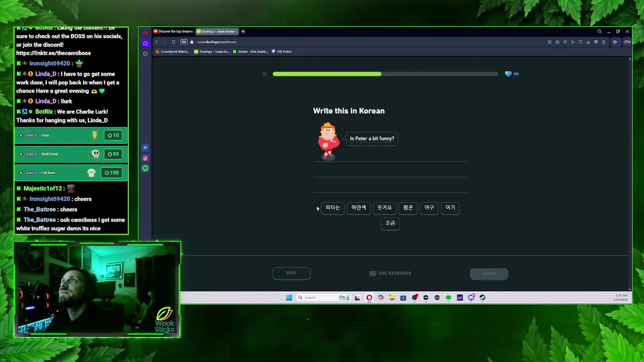644x362 pixels.
Task: Click the browser snapshot camera icon
Action: coord(557,42)
